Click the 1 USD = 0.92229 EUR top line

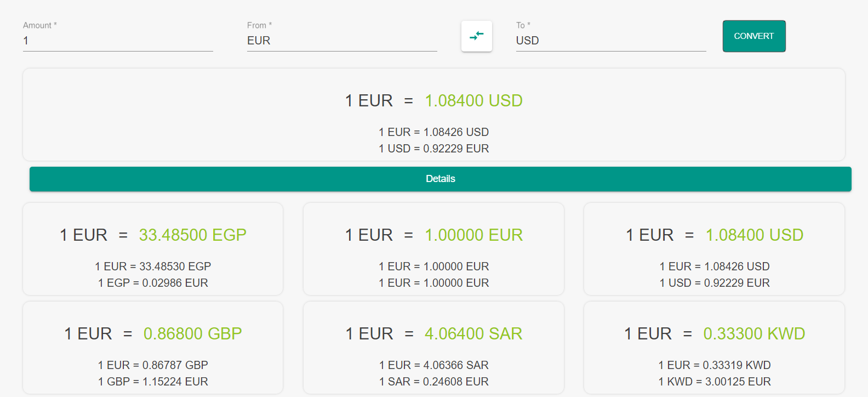pyautogui.click(x=433, y=149)
